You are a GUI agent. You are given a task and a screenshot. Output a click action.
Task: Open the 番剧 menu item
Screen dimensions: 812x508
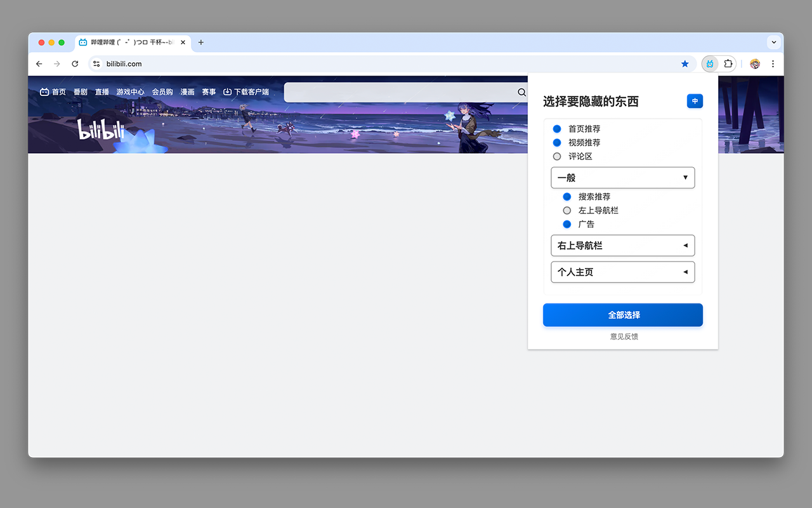click(x=81, y=91)
